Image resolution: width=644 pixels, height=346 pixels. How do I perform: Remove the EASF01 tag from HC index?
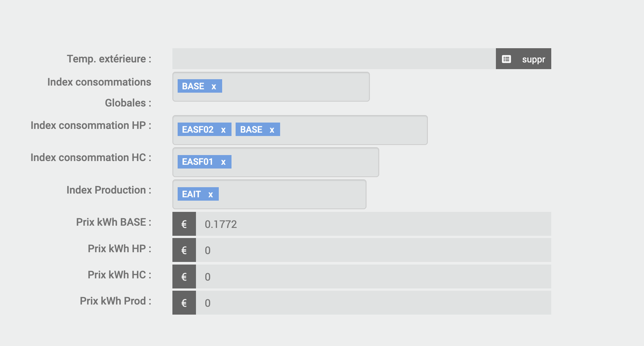[223, 162]
